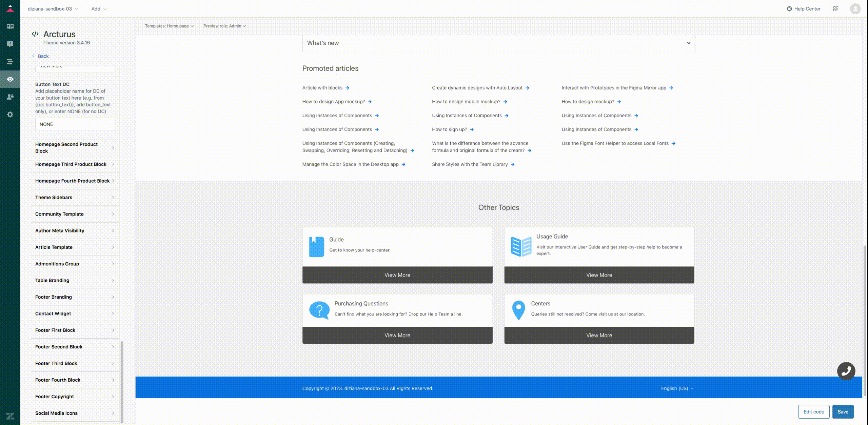Open the User permissions icon in left rail
This screenshot has height=425, width=868.
10,97
